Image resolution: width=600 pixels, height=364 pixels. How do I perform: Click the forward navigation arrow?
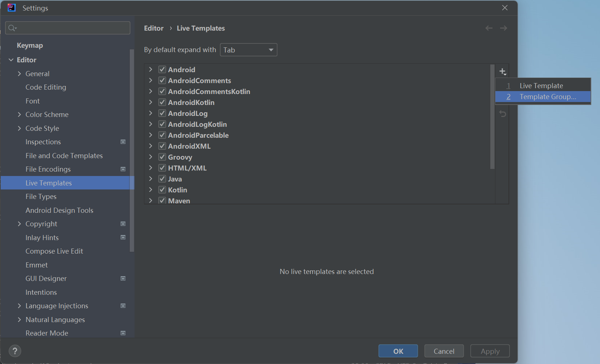click(503, 28)
